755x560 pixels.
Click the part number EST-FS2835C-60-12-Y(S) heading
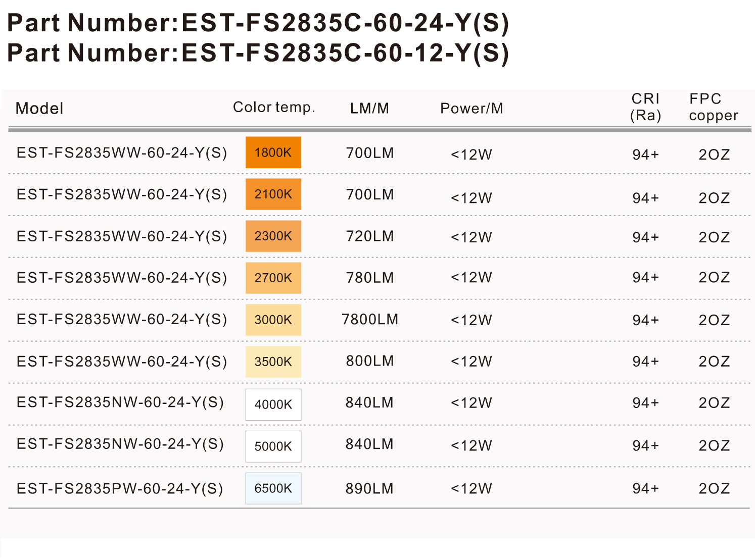pyautogui.click(x=258, y=53)
